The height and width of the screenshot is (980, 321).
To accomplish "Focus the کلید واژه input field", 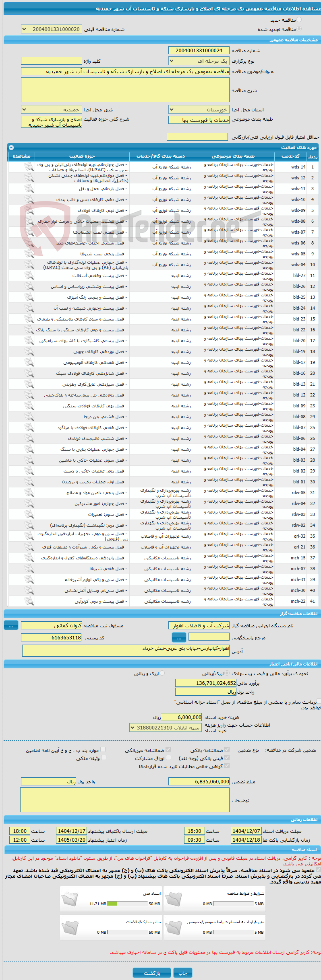I will pyautogui.click(x=51, y=61).
